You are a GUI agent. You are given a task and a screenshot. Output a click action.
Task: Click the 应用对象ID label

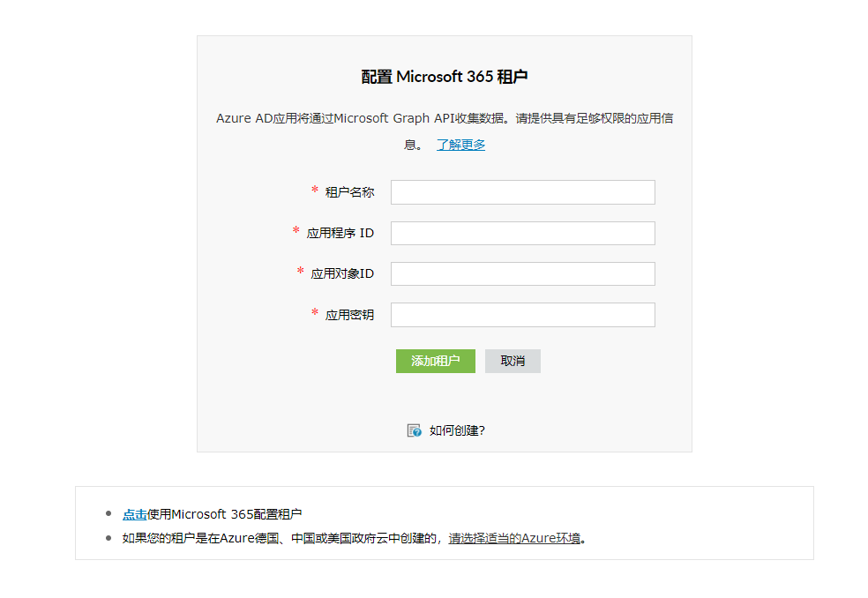coord(342,273)
